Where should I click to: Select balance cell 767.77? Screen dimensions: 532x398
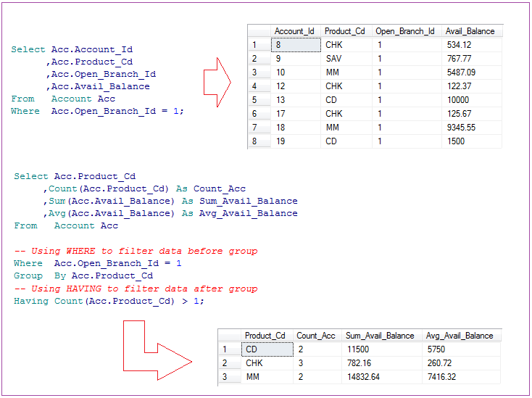coord(472,59)
